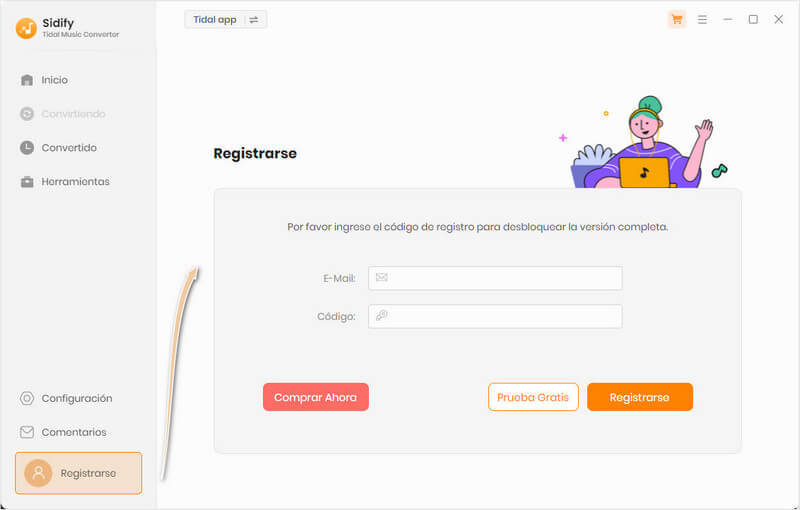Click the Inicio home icon
The image size is (800, 510).
tap(27, 80)
